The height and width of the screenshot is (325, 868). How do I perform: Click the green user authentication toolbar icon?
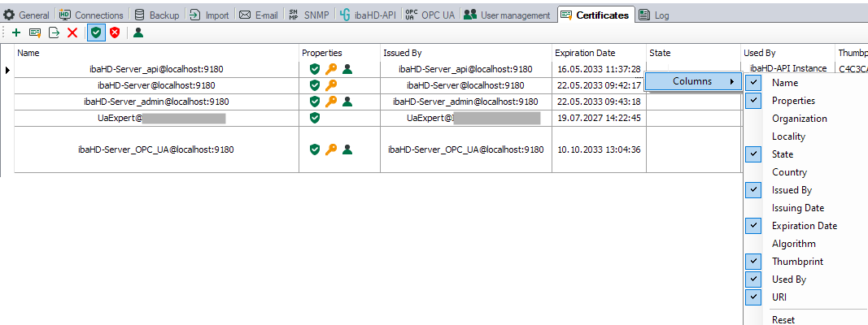pyautogui.click(x=138, y=33)
